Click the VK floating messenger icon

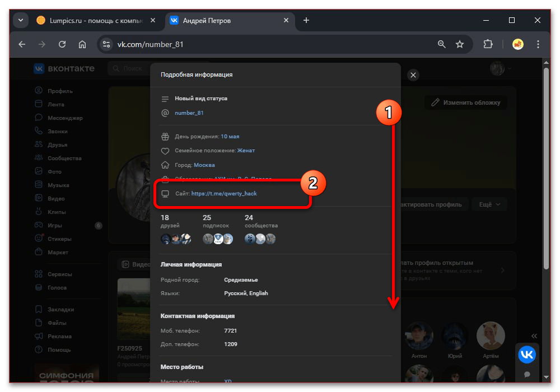(526, 354)
